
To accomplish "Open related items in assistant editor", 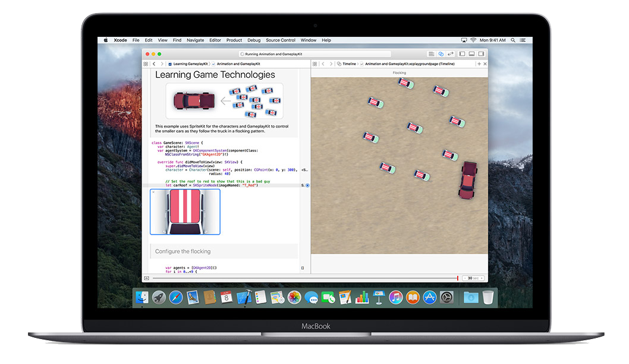I will coord(315,64).
